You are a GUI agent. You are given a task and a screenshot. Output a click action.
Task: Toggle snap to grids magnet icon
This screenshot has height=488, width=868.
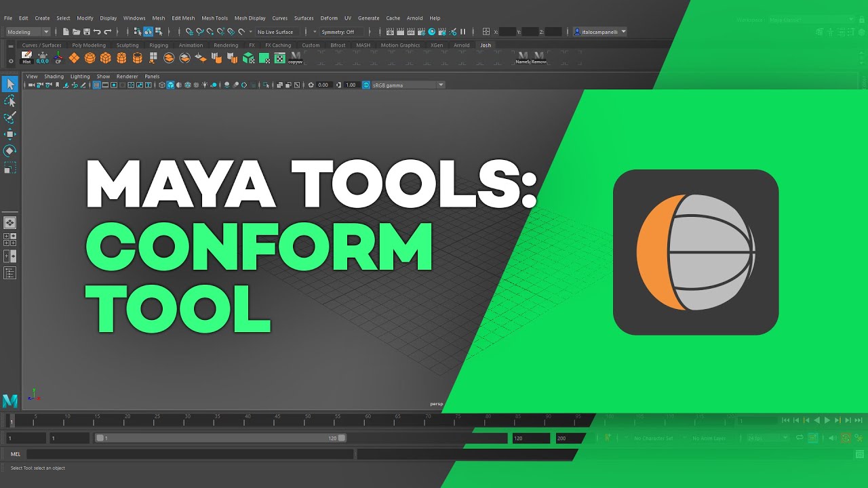[x=189, y=32]
